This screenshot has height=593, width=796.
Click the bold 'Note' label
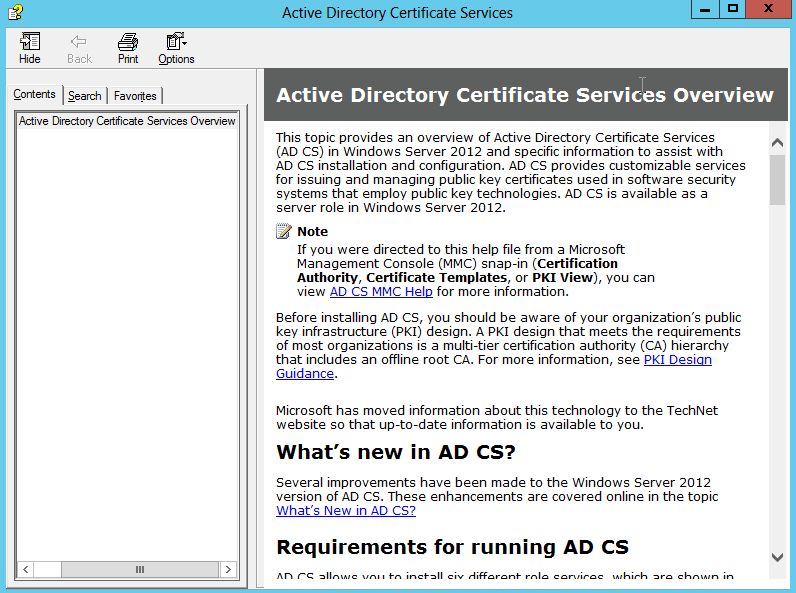click(313, 232)
